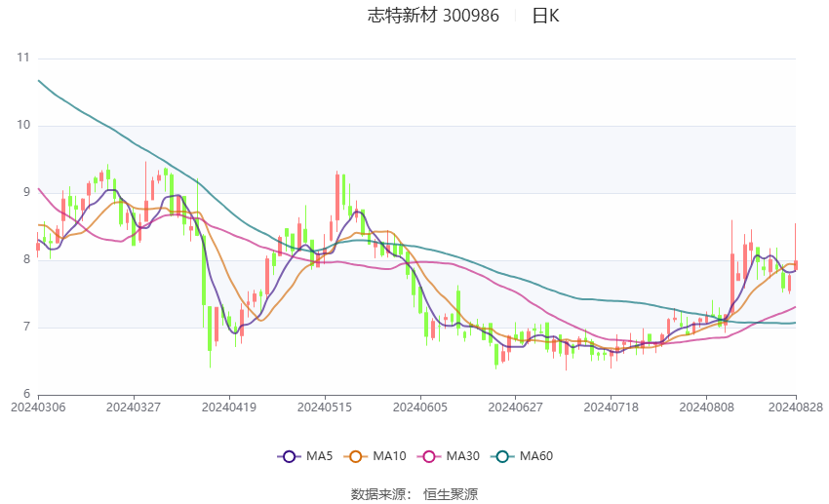Click the chart title 志特新材 300986
The image size is (829, 504).
(x=433, y=16)
